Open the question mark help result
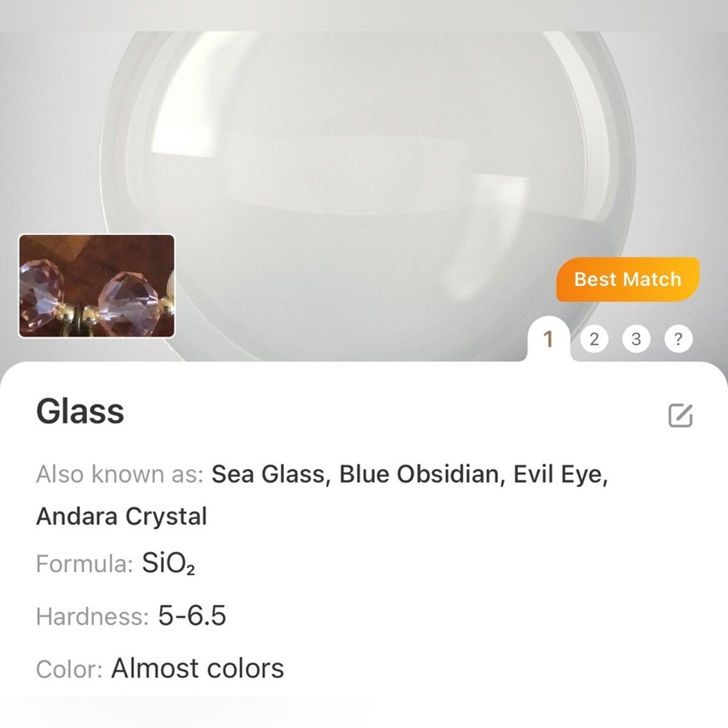 pos(678,339)
